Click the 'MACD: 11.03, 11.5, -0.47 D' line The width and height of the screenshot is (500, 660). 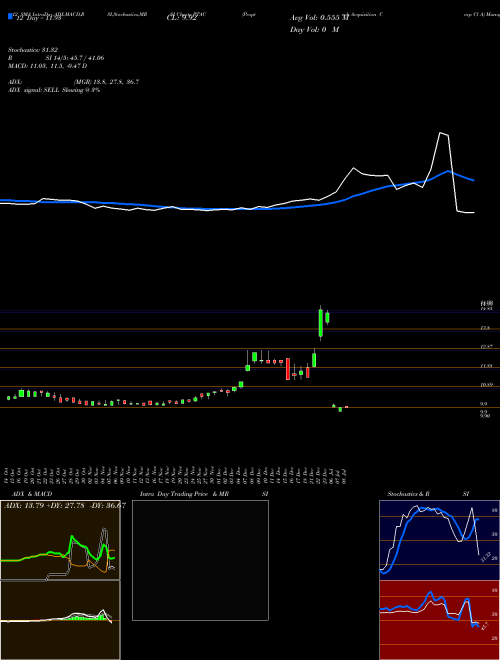pos(48,66)
